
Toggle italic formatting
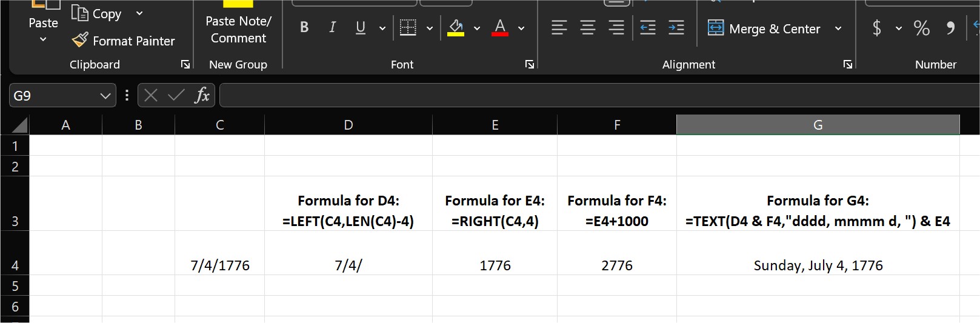(332, 28)
